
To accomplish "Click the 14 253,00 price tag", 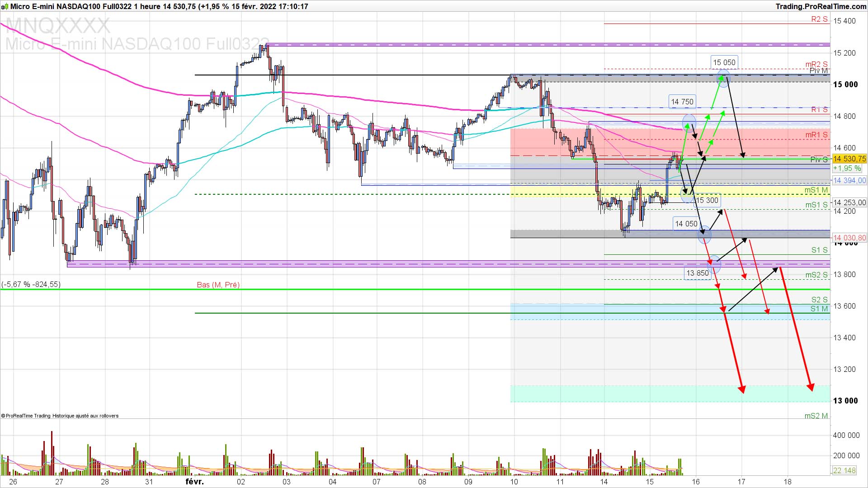I will [849, 202].
